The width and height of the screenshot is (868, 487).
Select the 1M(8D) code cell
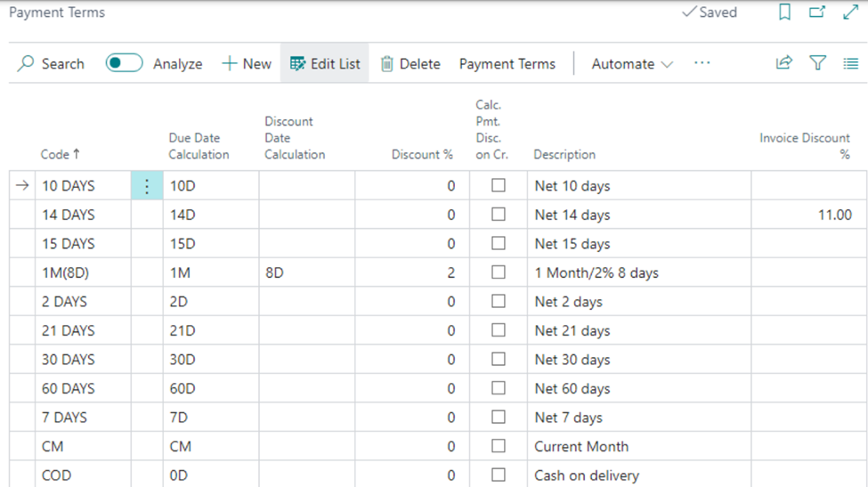pos(83,272)
